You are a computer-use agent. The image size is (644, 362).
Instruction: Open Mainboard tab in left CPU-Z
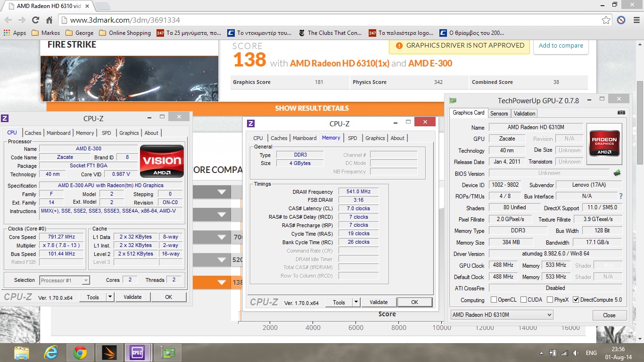pos(58,133)
